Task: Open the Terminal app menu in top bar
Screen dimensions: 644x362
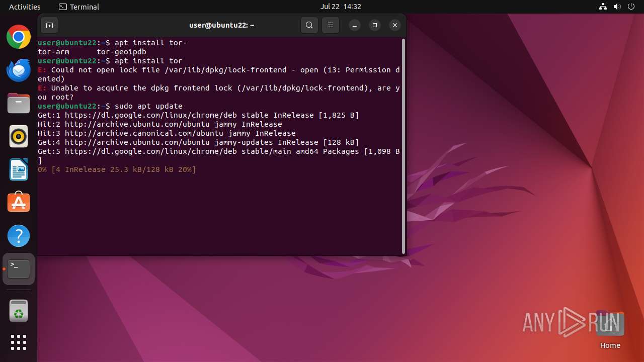Action: [79, 7]
